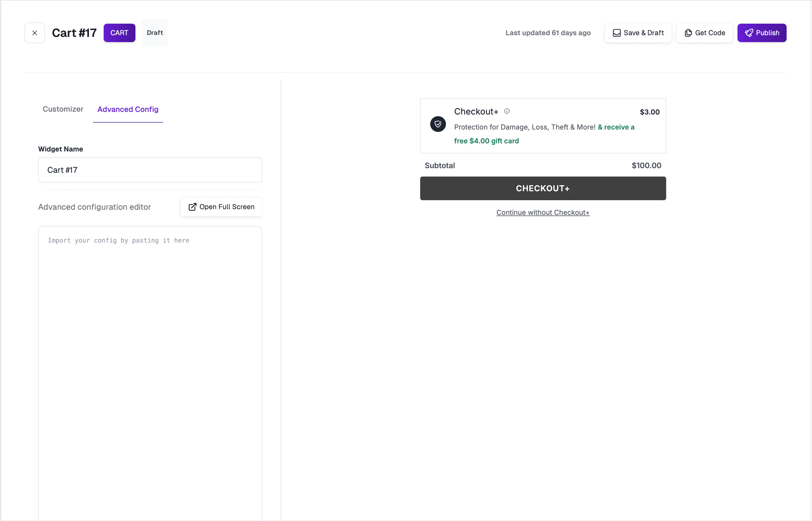Viewport: 812px width, 521px height.
Task: Switch to the Advanced Config tab
Action: pos(128,109)
